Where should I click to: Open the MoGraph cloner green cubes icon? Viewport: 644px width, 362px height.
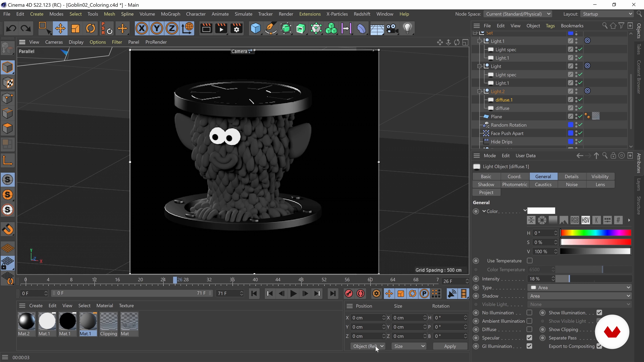click(x=331, y=28)
